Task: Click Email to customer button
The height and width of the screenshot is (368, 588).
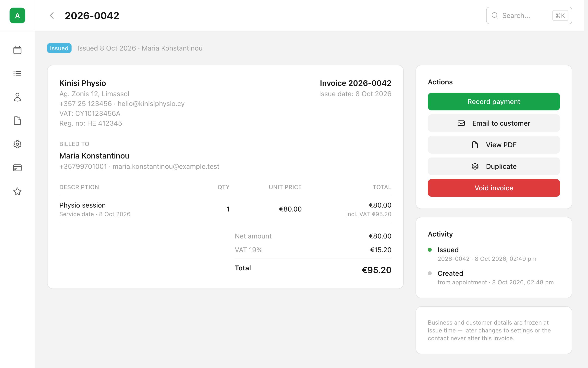Action: click(x=494, y=123)
